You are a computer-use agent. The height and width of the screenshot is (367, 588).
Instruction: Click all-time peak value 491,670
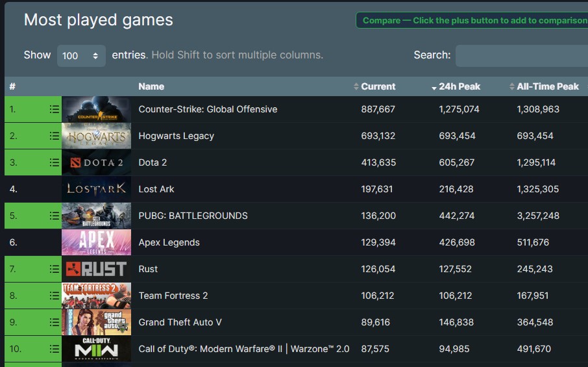pyautogui.click(x=534, y=349)
